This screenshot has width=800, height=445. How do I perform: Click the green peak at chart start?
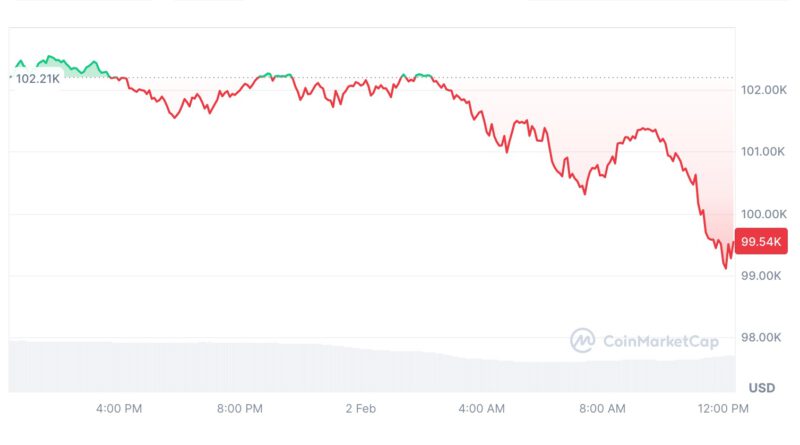coord(50,58)
